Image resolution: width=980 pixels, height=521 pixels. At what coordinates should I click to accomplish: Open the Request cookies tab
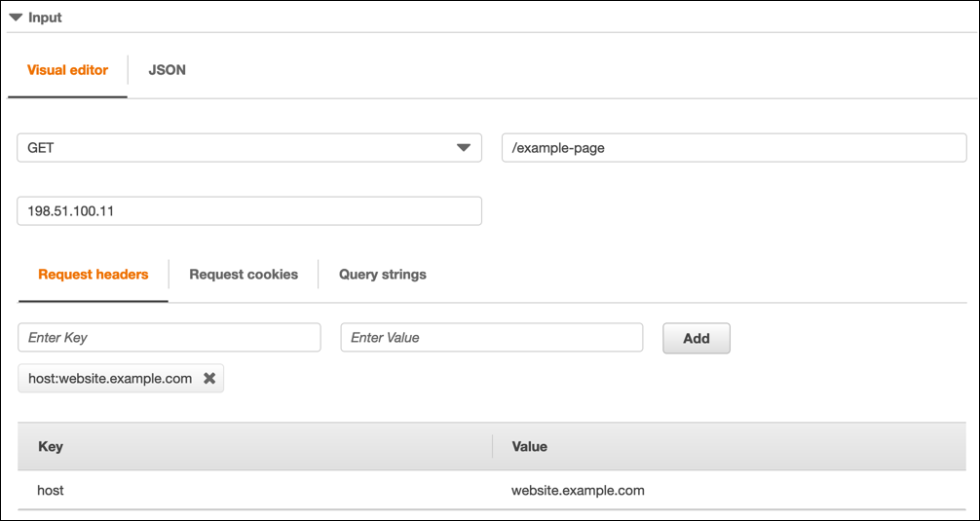(244, 275)
